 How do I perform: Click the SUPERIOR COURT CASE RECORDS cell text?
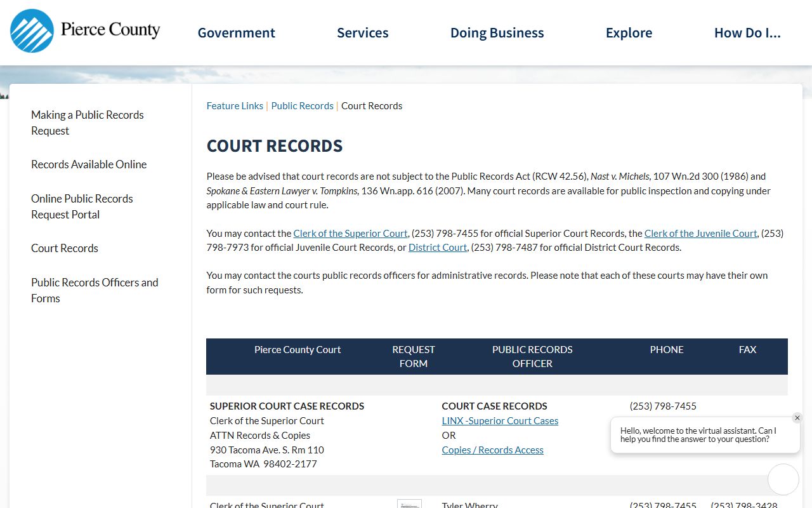pyautogui.click(x=287, y=406)
